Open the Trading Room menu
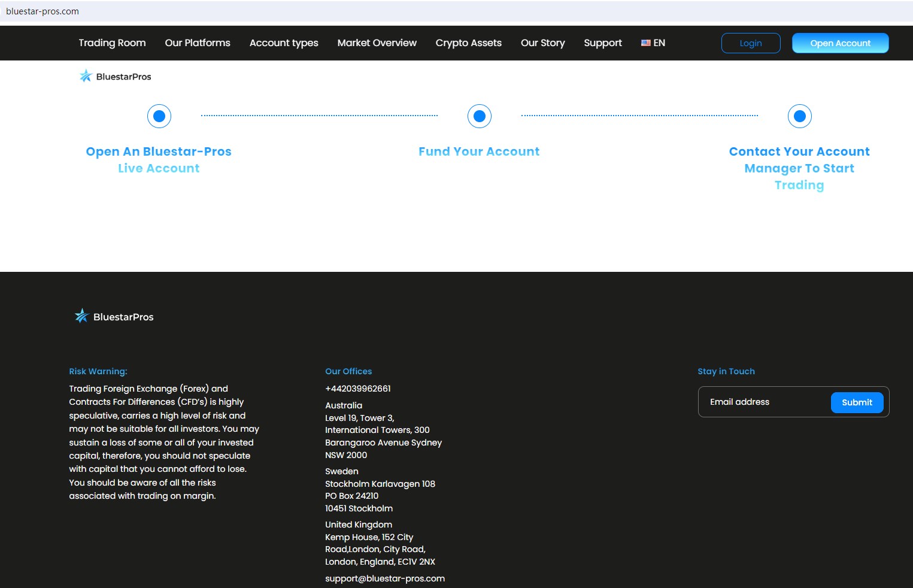 click(113, 43)
